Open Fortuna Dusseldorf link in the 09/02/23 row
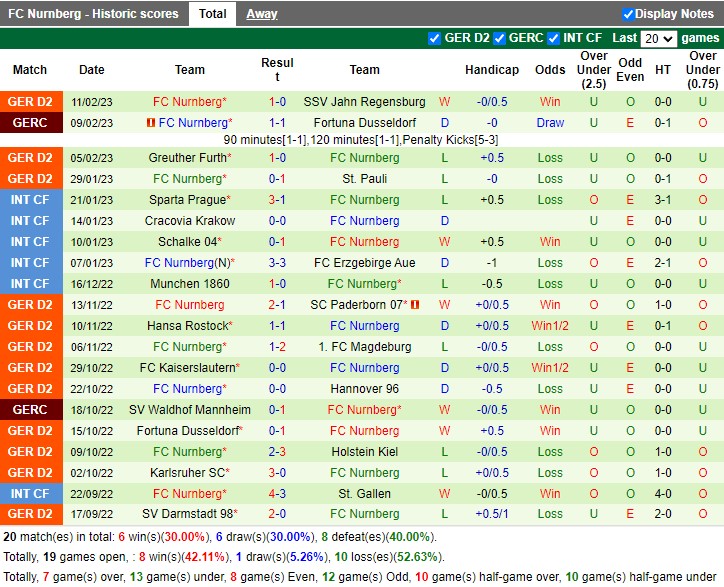 coord(364,123)
